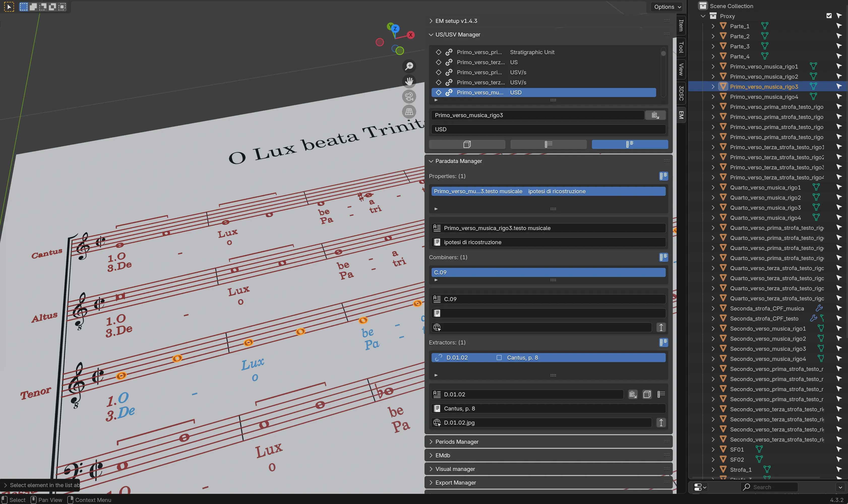Open the Options dropdown
Image resolution: width=848 pixels, height=504 pixels.
[667, 7]
